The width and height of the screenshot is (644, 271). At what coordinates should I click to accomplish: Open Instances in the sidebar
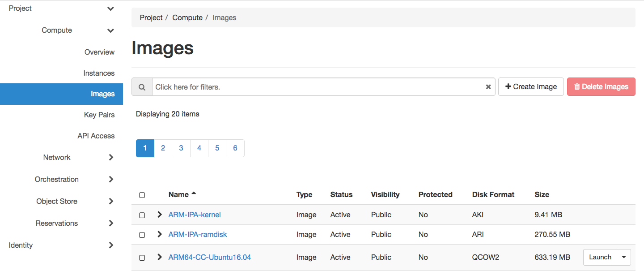99,73
